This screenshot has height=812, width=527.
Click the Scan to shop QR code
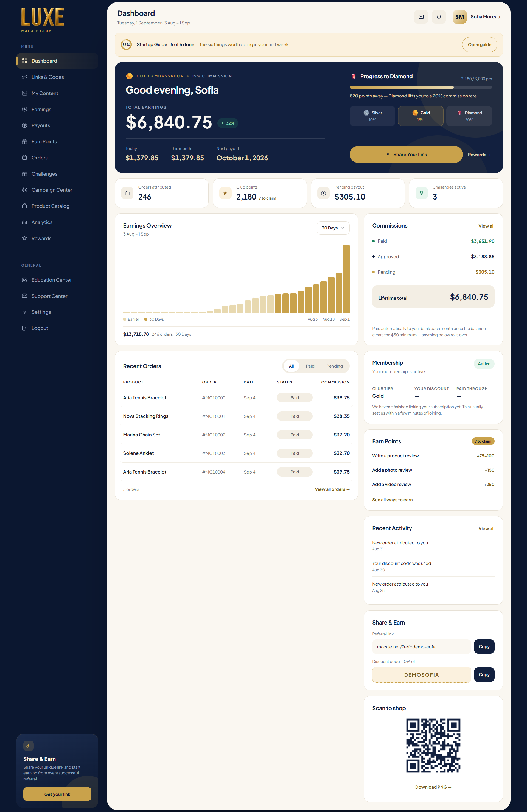(433, 746)
